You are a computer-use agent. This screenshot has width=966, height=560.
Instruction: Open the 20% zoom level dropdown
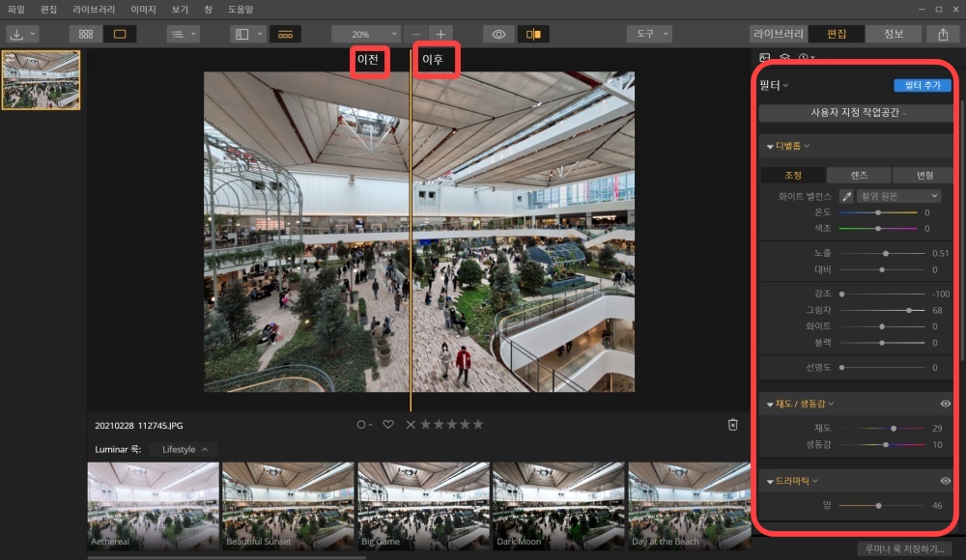[x=366, y=34]
